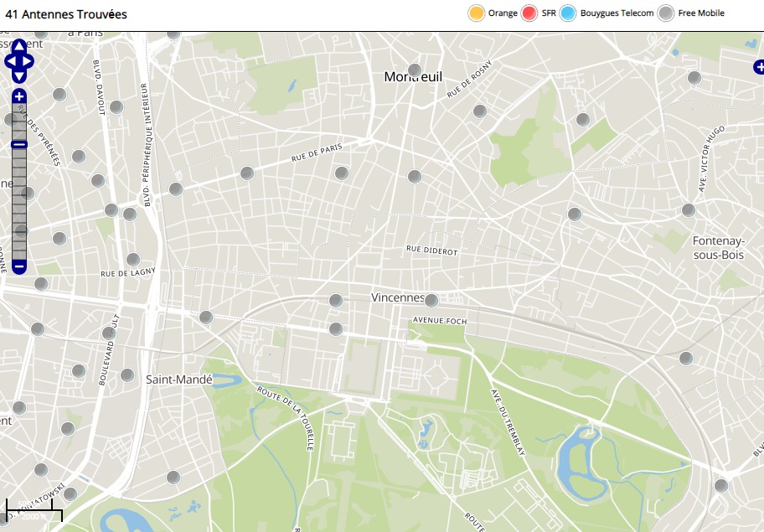Click the antenna marker right of Vincennes label
The image size is (764, 532).
(431, 300)
